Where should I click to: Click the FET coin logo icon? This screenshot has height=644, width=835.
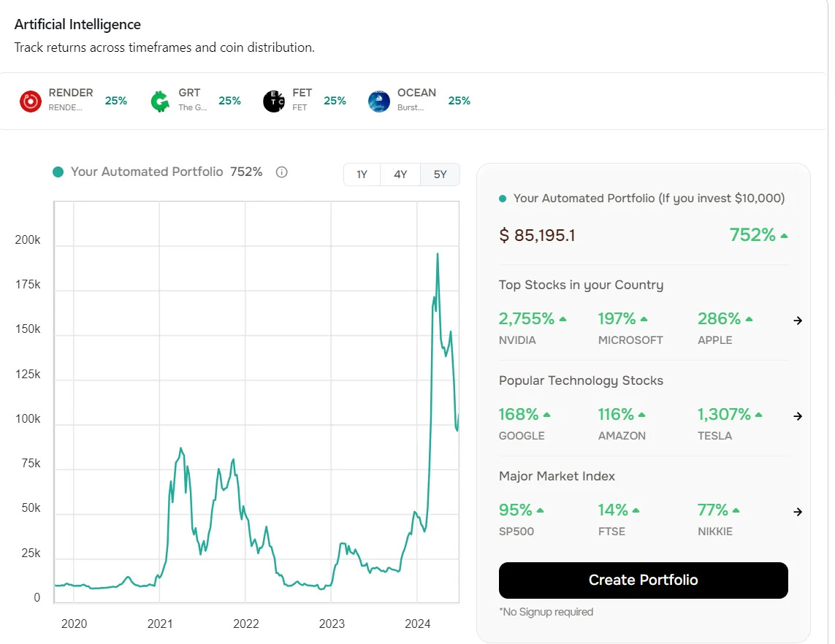pos(274,101)
